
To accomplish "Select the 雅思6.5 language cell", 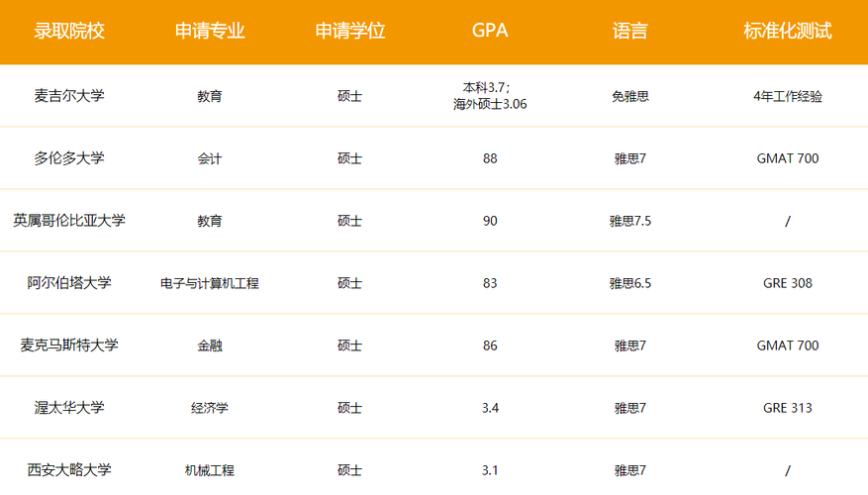I will (x=629, y=283).
